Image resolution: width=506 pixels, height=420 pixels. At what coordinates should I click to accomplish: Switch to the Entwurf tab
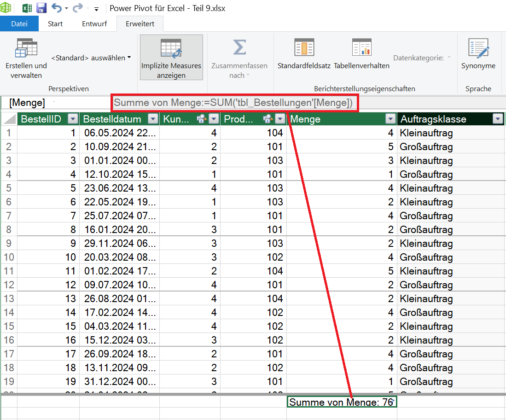94,24
